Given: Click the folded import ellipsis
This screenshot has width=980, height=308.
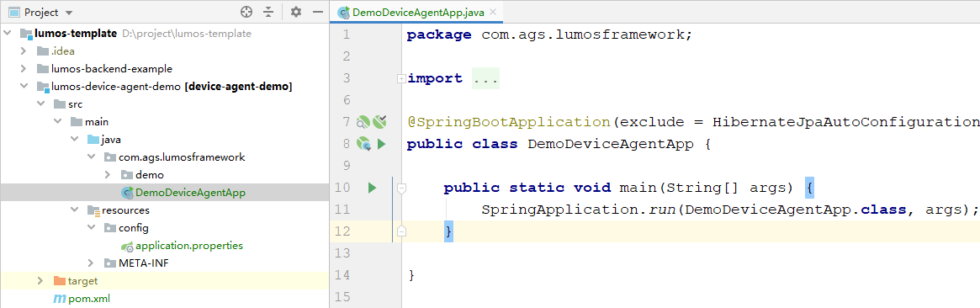Looking at the screenshot, I should point(485,79).
